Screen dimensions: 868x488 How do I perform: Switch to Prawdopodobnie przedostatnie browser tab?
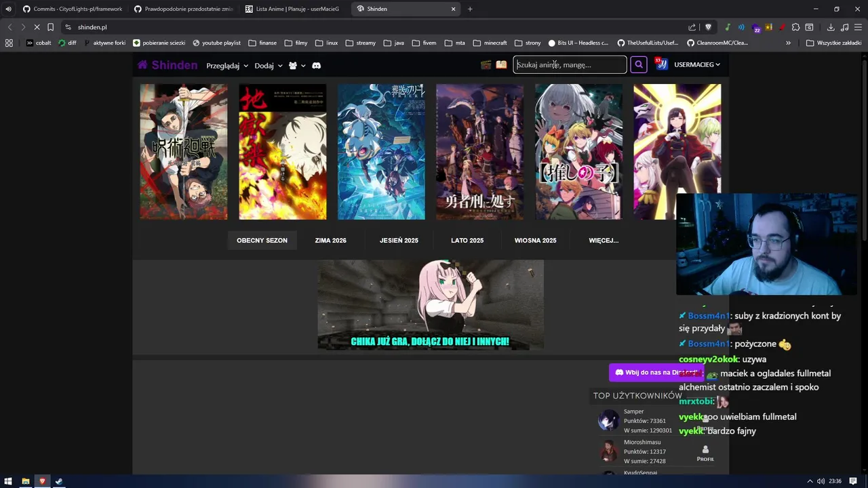click(x=182, y=9)
